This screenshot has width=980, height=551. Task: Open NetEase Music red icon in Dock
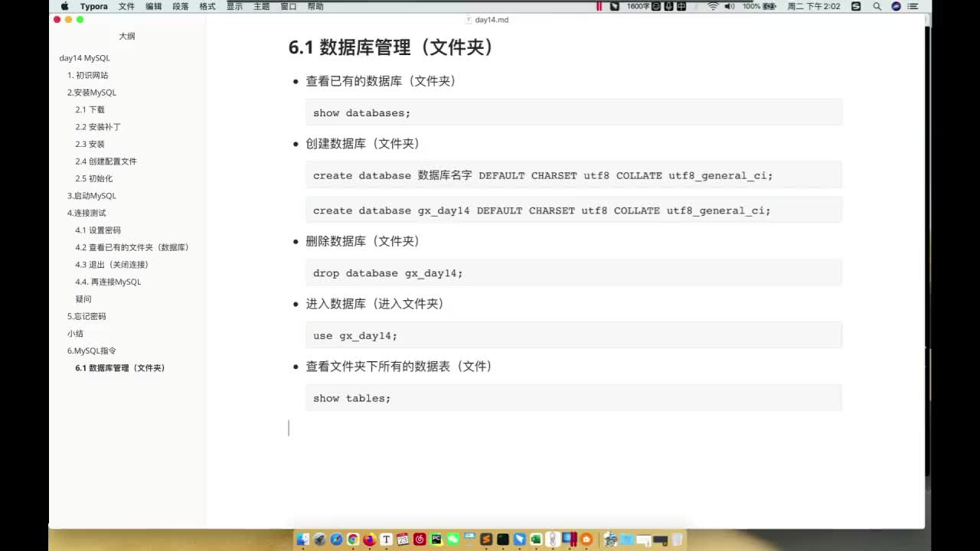(x=420, y=539)
